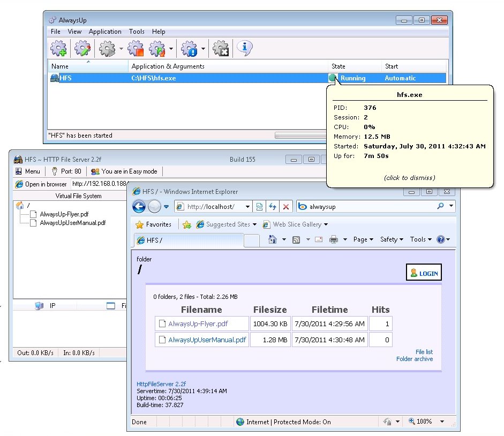The width and height of the screenshot is (504, 436).
Task: Click Open in browser in HFS
Action: tap(41, 184)
